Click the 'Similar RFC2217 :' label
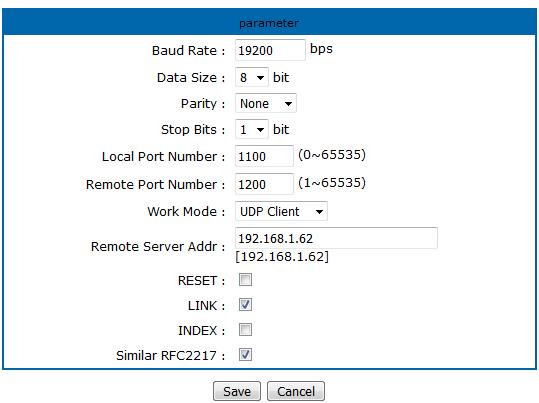 170,356
